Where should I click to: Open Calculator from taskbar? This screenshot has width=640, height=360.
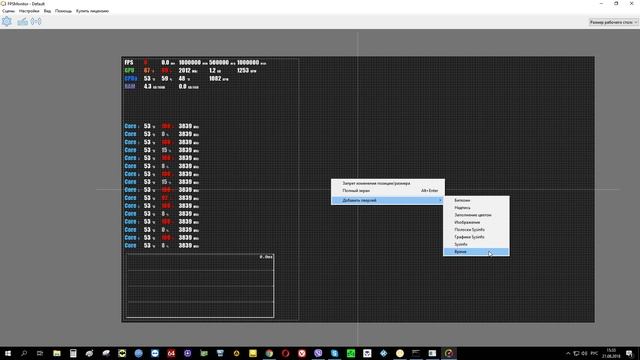pyautogui.click(x=73, y=353)
